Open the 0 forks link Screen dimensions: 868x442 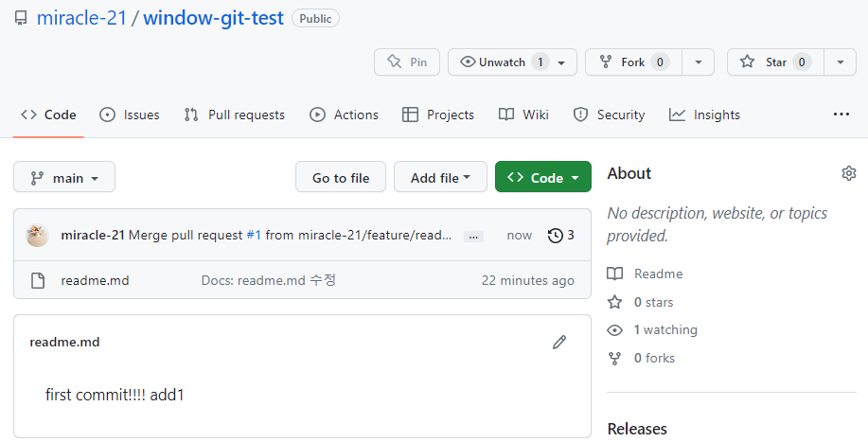[641, 358]
